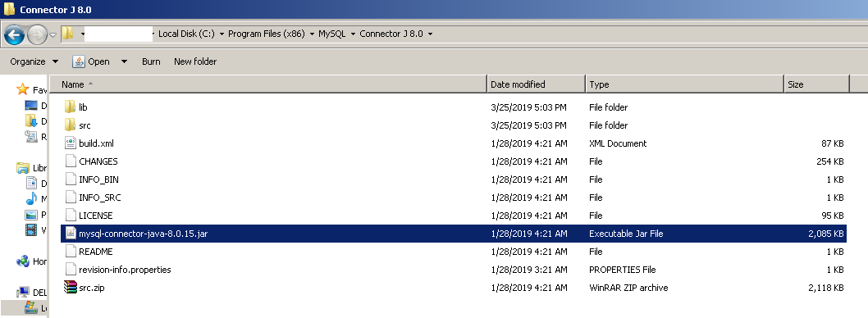Go to MySQL folder in breadcrumb
Screen dimensions: 868x318
coord(331,34)
